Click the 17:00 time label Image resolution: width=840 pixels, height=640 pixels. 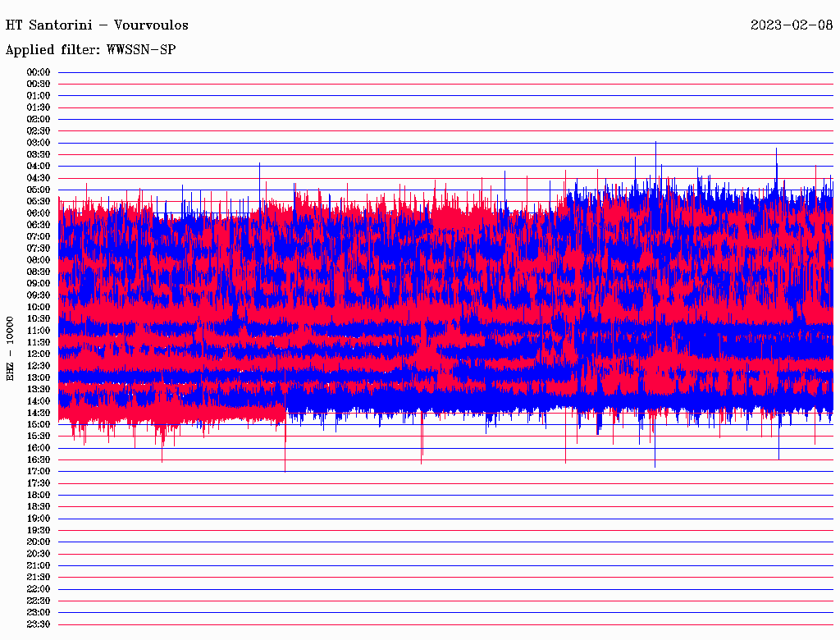pyautogui.click(x=39, y=471)
